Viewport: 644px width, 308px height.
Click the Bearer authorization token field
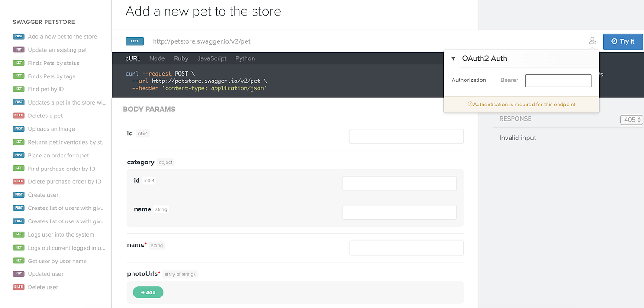point(558,80)
